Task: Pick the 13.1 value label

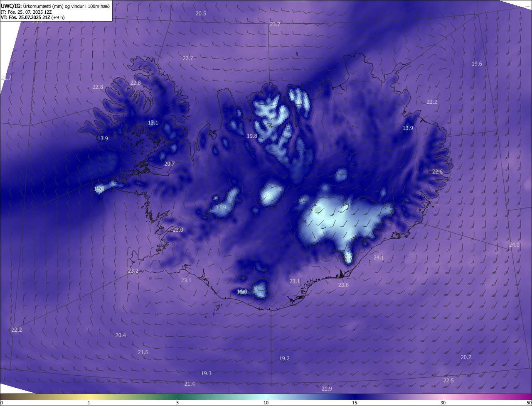Action: pos(153,123)
